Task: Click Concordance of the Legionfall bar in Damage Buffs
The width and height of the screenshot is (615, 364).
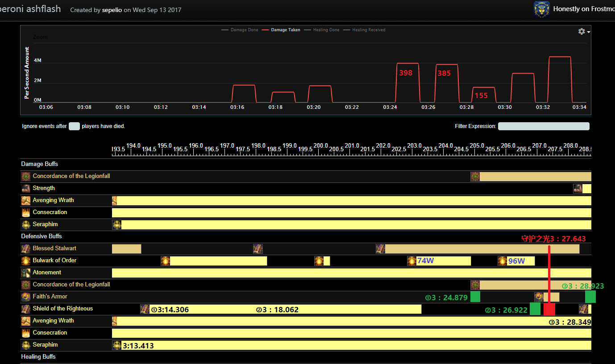Action: [x=536, y=177]
